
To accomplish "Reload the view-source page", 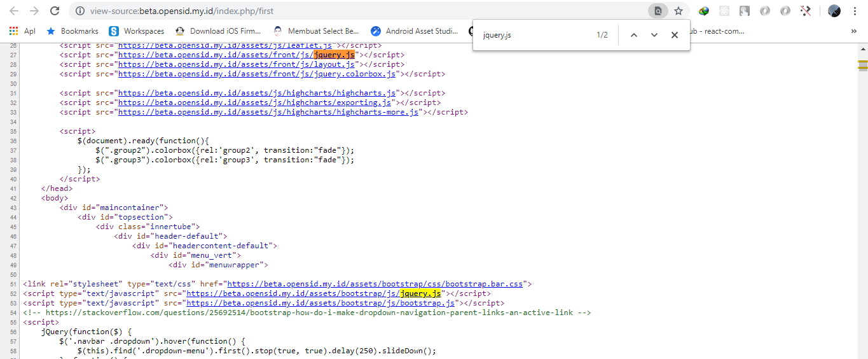I will [x=55, y=11].
